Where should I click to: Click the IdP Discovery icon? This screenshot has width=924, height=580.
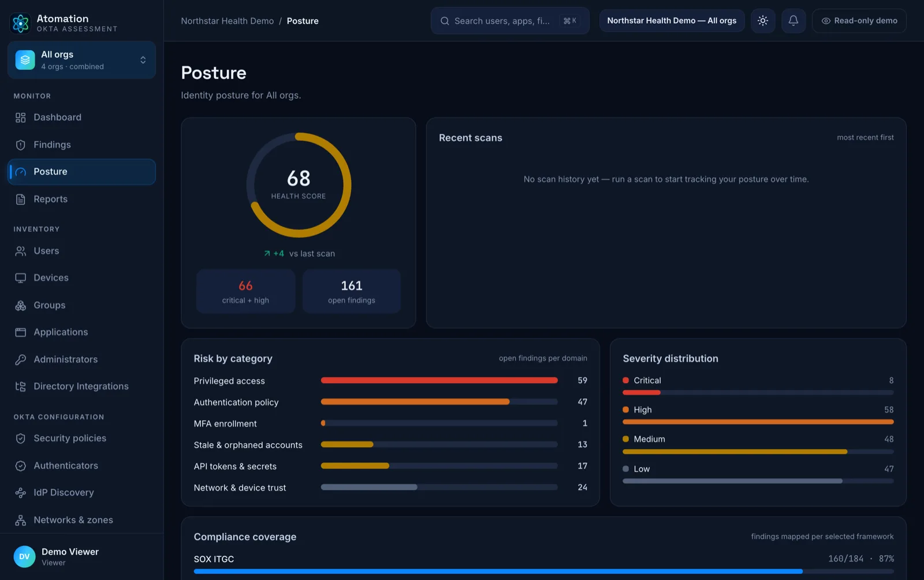click(21, 493)
